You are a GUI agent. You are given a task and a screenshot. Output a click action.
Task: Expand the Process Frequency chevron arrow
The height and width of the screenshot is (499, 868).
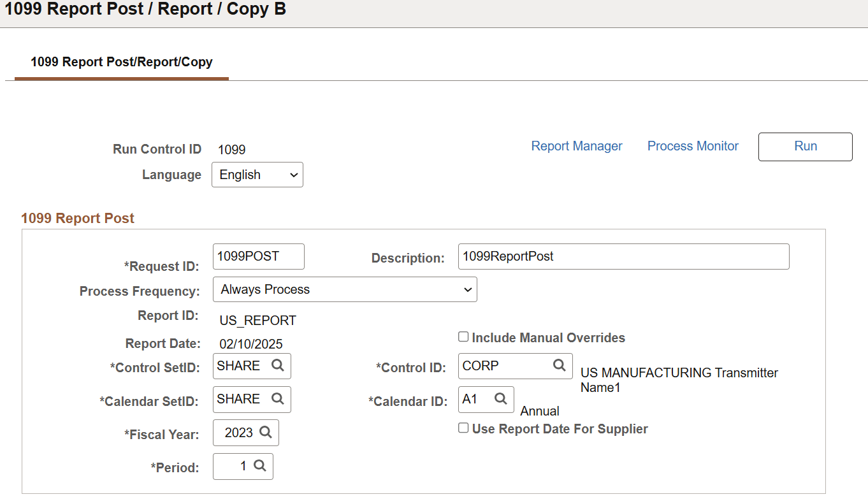coord(467,289)
